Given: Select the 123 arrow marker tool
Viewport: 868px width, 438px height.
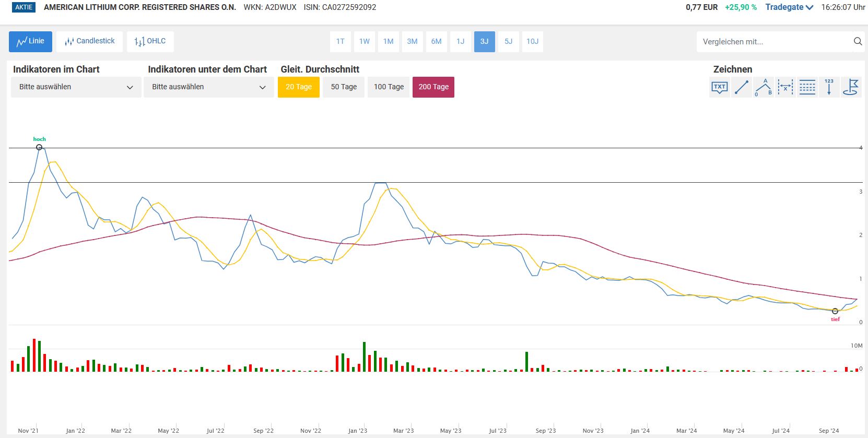Looking at the screenshot, I should (829, 87).
